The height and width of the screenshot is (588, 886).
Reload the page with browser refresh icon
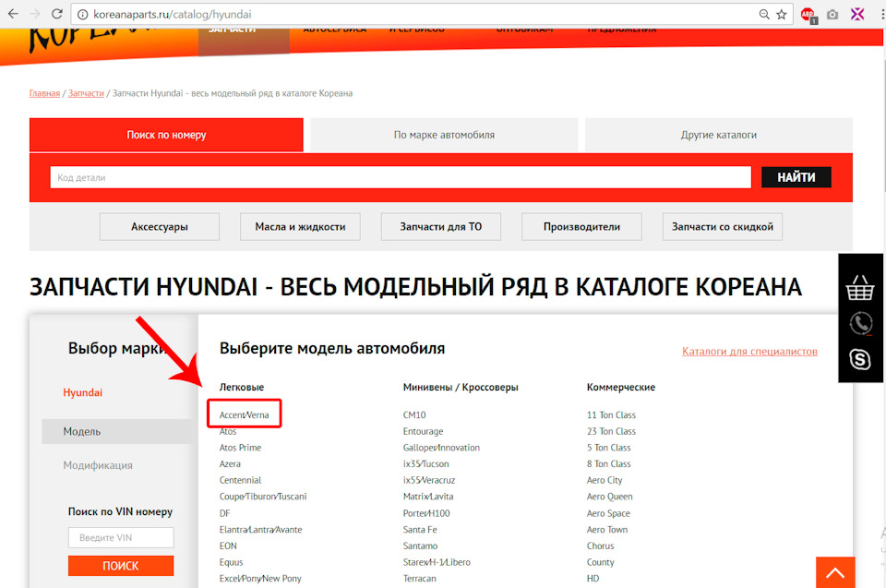click(x=56, y=14)
